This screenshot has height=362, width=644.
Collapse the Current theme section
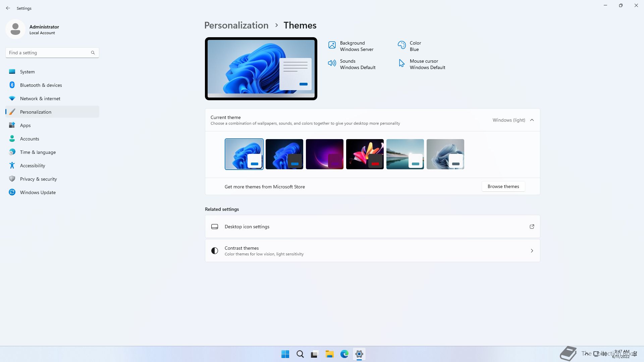coord(532,120)
